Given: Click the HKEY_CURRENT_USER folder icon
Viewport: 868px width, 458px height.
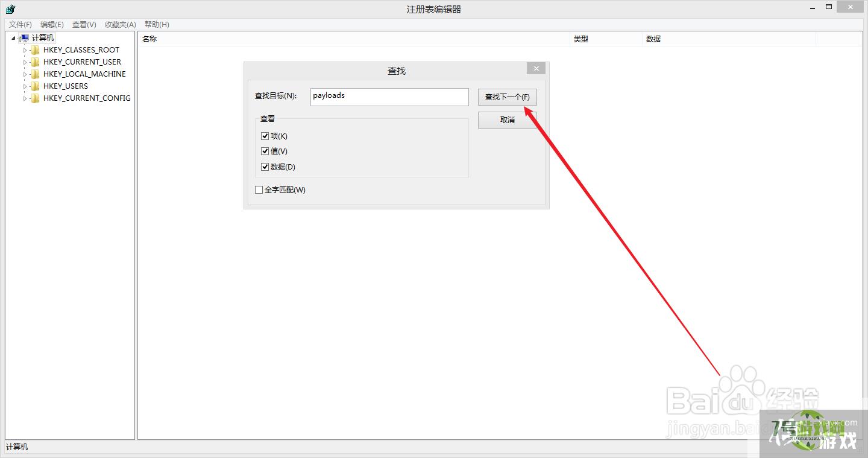Looking at the screenshot, I should tap(35, 62).
